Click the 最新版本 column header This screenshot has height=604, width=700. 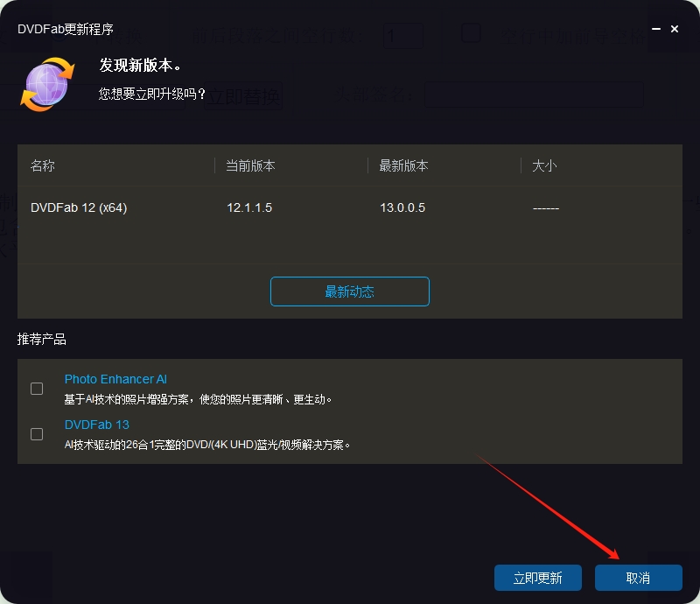403,165
